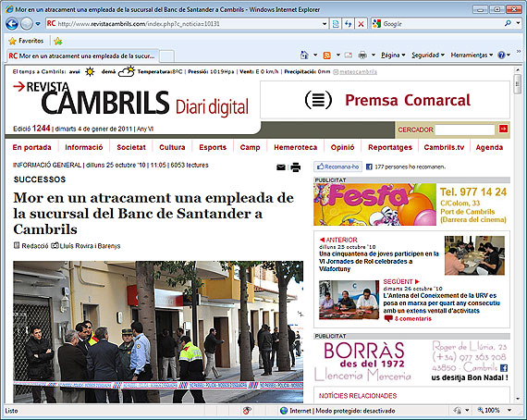This screenshot has width=527, height=420.
Task: Open the meteocambrils weather link
Action: pyautogui.click(x=358, y=72)
